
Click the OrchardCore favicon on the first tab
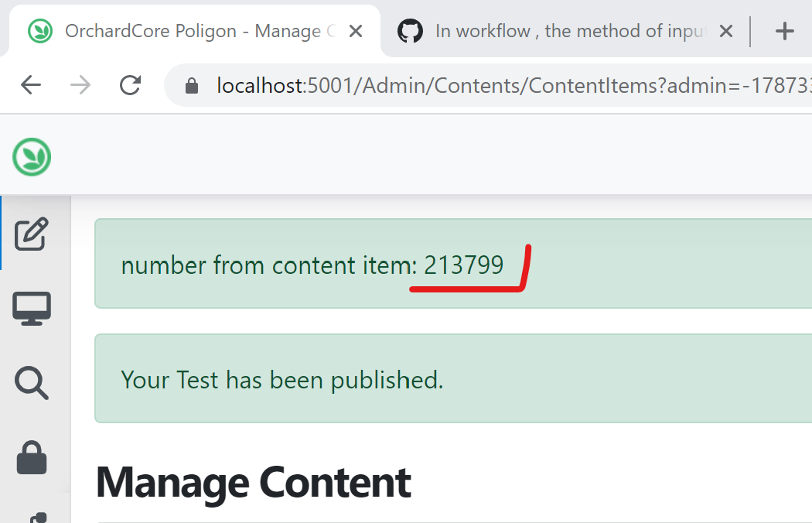39,31
